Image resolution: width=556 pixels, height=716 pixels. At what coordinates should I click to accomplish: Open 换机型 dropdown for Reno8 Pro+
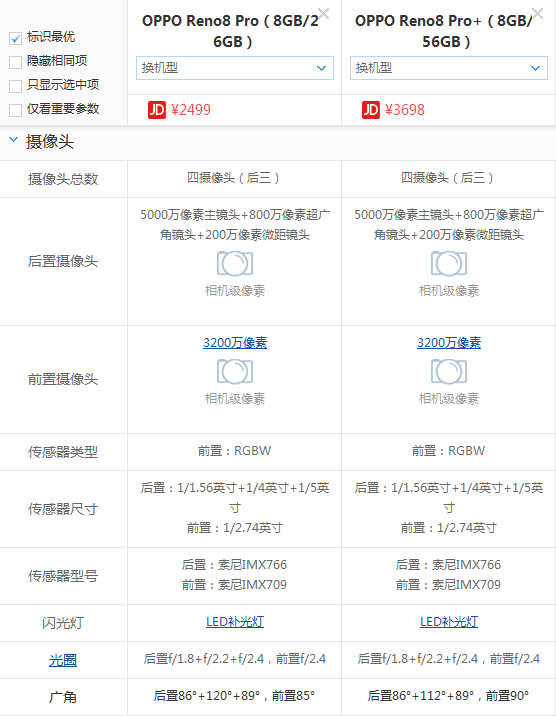point(449,68)
